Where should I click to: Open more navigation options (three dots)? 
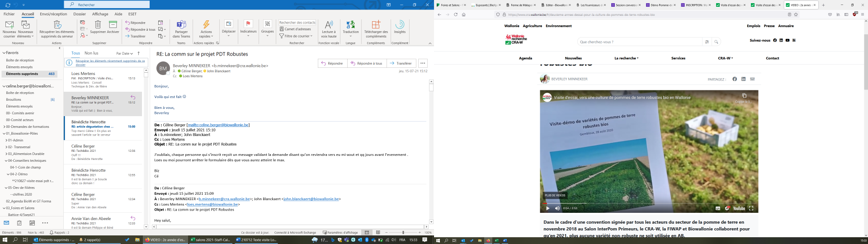[x=45, y=223]
